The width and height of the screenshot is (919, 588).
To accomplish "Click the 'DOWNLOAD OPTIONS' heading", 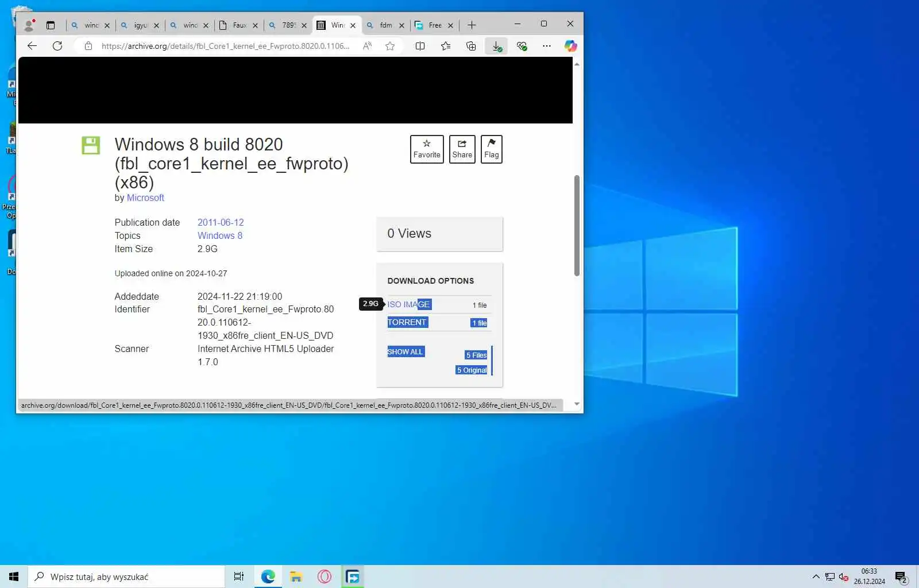I will tap(430, 281).
